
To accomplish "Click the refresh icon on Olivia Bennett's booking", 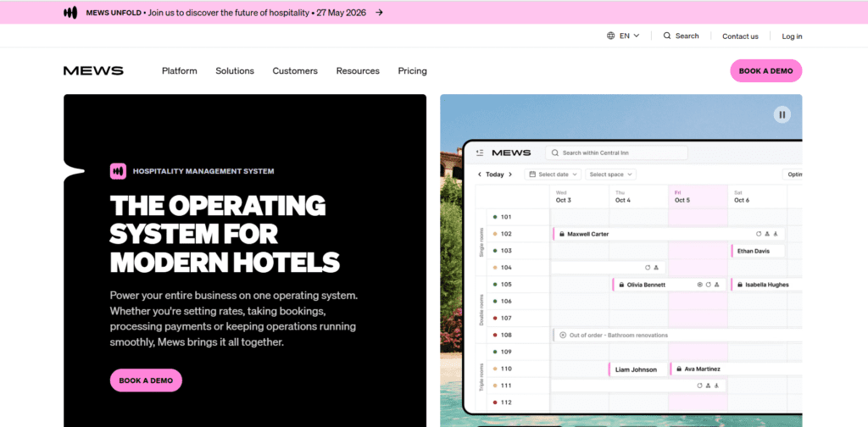I will pos(708,285).
